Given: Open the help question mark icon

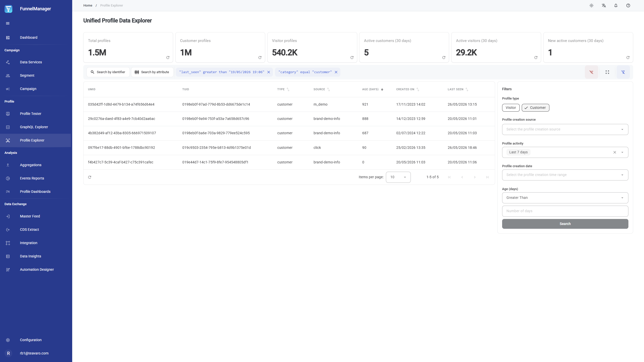Looking at the screenshot, I should 628,6.
